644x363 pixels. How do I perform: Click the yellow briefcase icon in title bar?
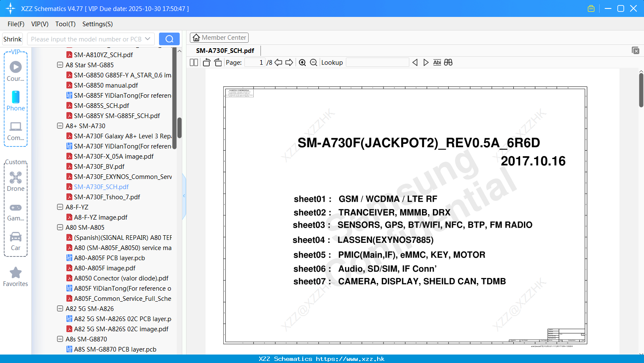(591, 8)
